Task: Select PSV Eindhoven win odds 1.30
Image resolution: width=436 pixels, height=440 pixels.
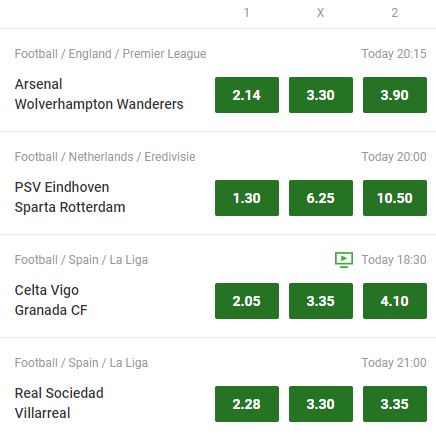Action: click(247, 198)
